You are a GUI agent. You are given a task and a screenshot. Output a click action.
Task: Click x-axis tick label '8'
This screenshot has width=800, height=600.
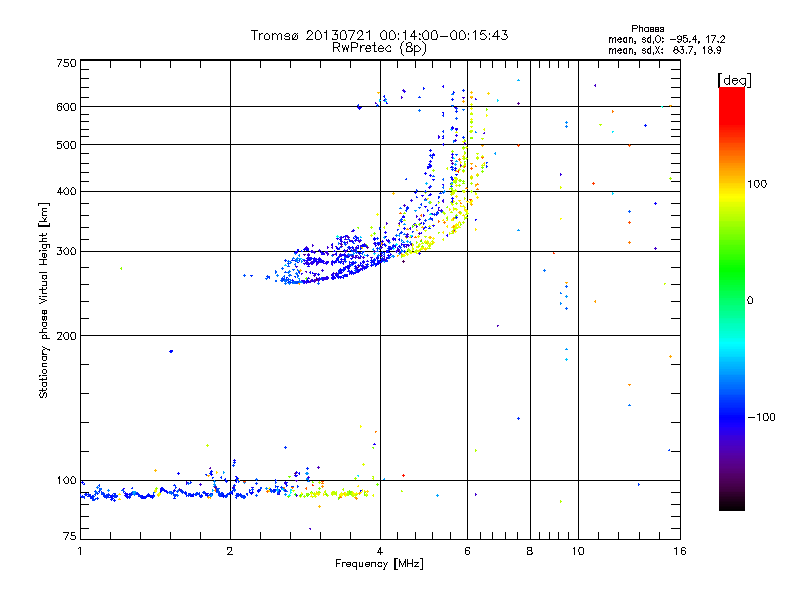[530, 551]
